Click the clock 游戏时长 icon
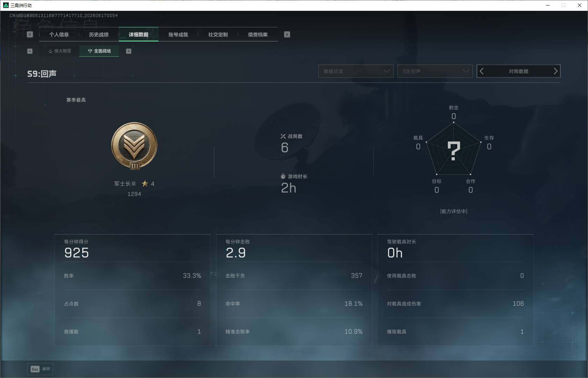The image size is (588, 378). click(x=283, y=176)
